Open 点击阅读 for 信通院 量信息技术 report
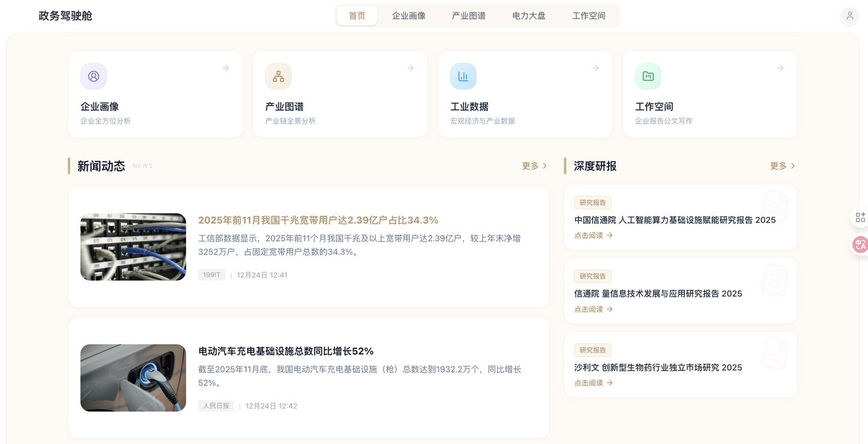The height and width of the screenshot is (444, 868). [594, 309]
